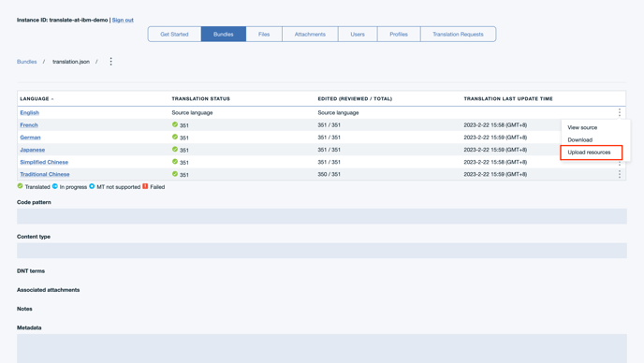Open the German language link
Image resolution: width=644 pixels, height=363 pixels.
pos(30,138)
